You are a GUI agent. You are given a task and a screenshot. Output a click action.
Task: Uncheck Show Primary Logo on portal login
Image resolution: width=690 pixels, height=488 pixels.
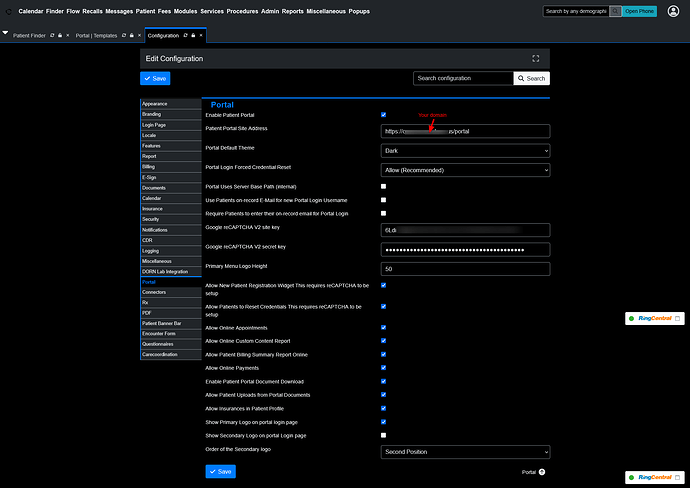[x=383, y=422]
